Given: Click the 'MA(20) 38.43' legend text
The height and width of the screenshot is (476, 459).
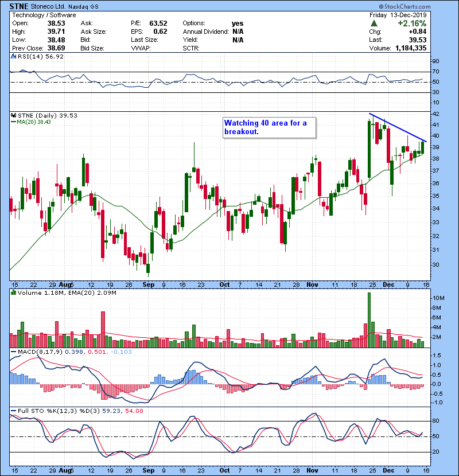Looking at the screenshot, I should 34,122.
